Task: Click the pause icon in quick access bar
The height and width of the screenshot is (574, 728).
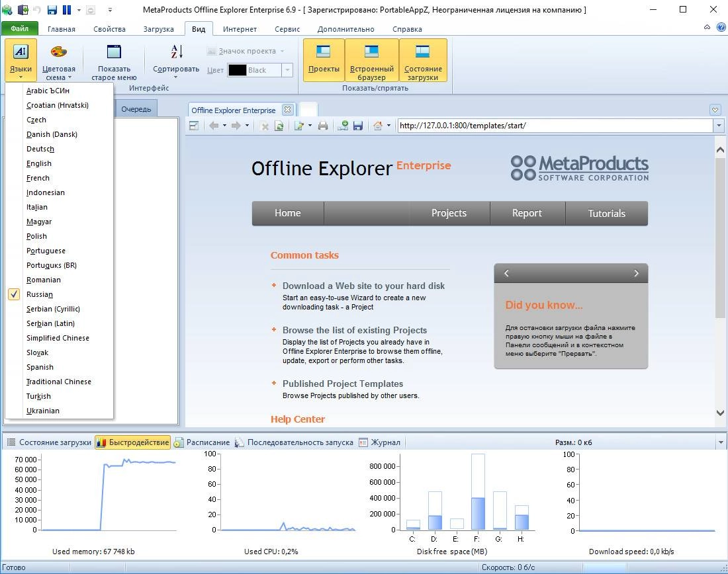Action: click(x=67, y=9)
